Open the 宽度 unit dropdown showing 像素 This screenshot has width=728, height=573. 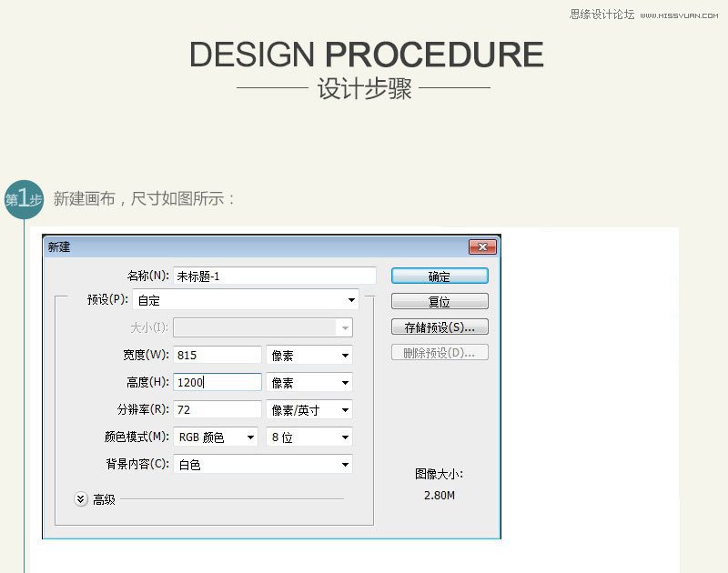(x=309, y=356)
